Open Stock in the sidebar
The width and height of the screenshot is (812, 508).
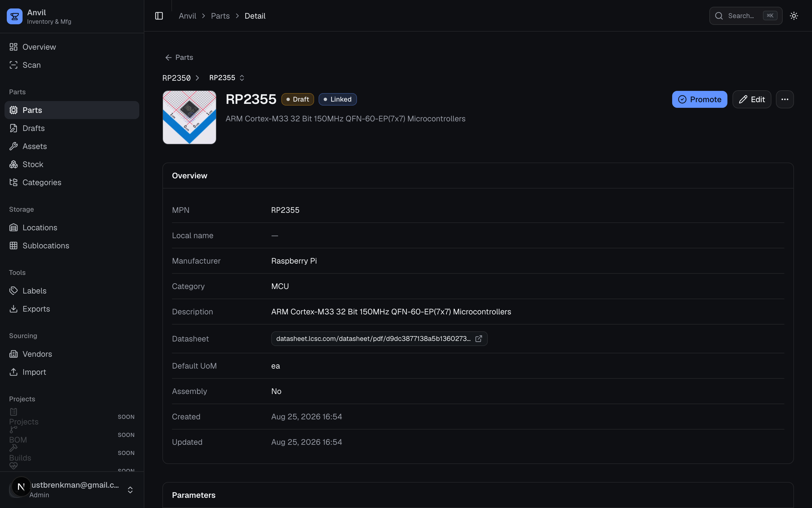72,164
